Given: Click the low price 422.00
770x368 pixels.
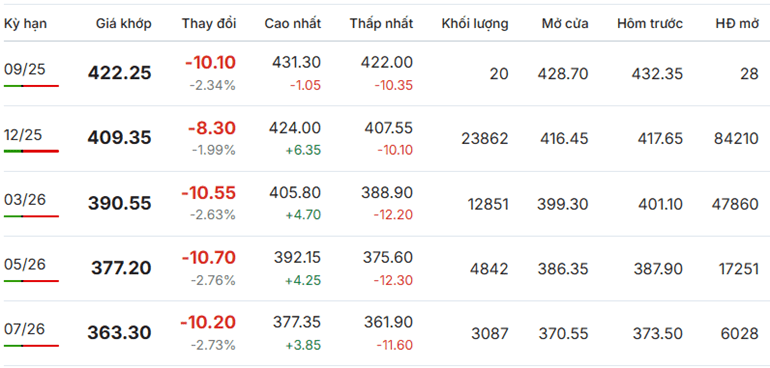Looking at the screenshot, I should [387, 62].
